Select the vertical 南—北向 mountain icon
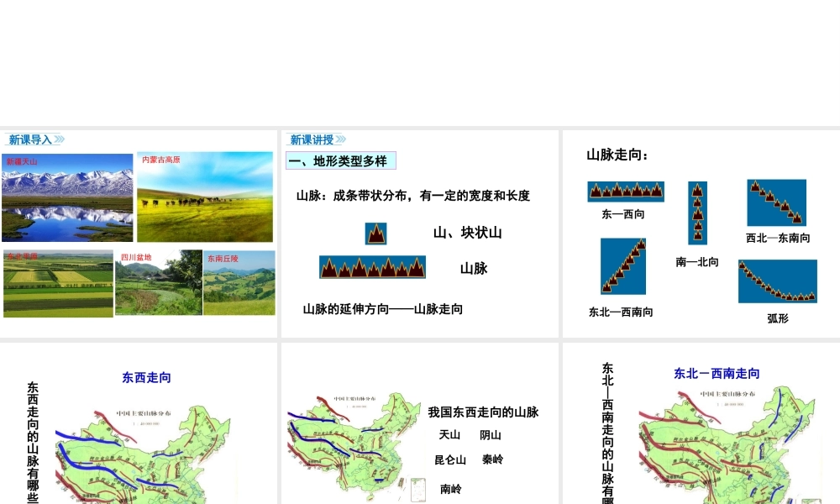The height and width of the screenshot is (504, 840). 697,213
